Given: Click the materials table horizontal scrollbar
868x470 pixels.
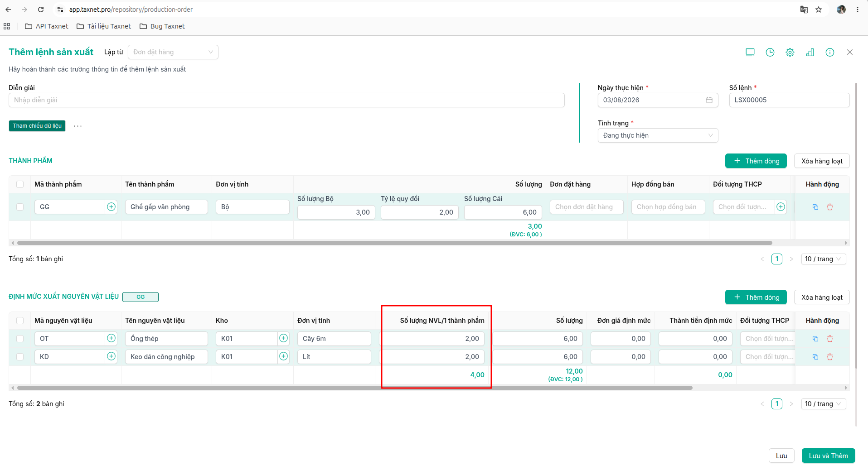Looking at the screenshot, I should [x=354, y=388].
